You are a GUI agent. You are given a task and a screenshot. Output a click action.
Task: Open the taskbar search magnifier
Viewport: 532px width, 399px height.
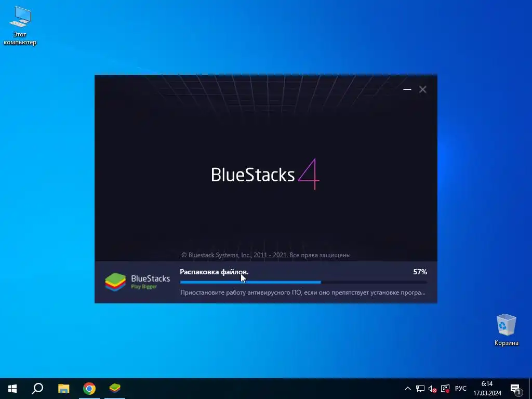click(37, 389)
